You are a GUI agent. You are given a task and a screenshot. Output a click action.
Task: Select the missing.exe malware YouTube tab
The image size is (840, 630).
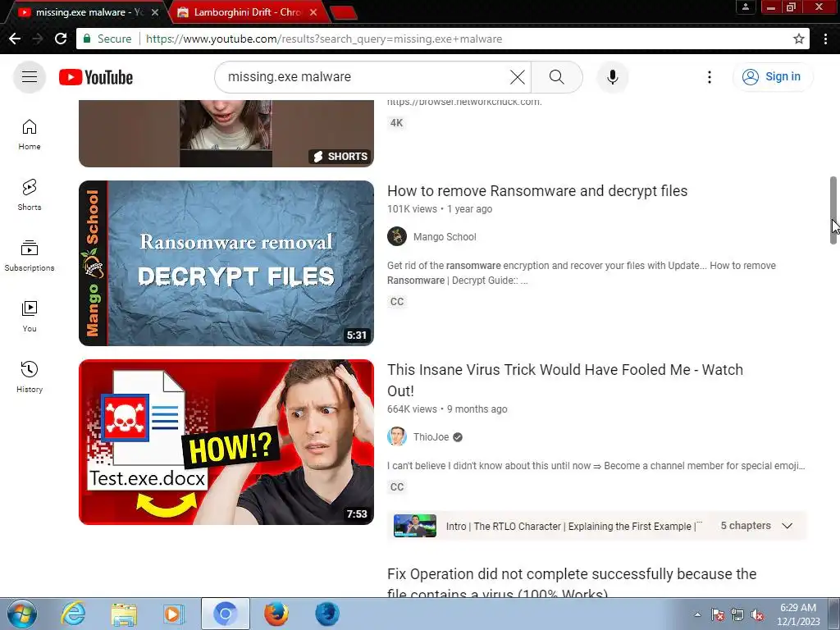(83, 11)
